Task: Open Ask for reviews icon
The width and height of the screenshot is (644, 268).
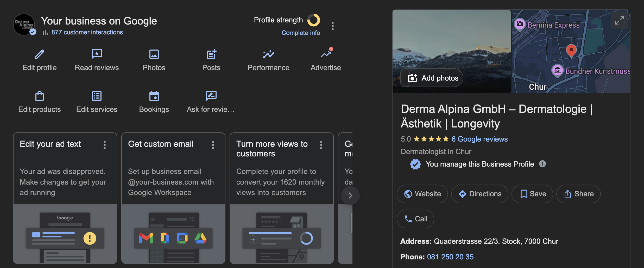Action: (211, 96)
